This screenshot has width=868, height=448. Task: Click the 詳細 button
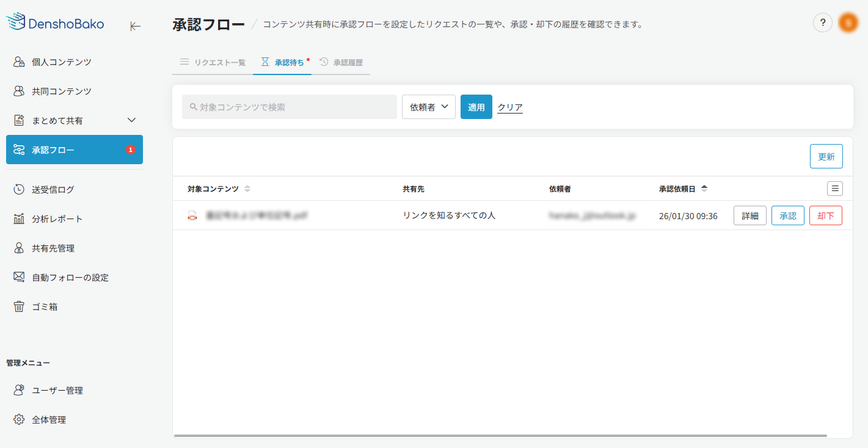point(750,215)
